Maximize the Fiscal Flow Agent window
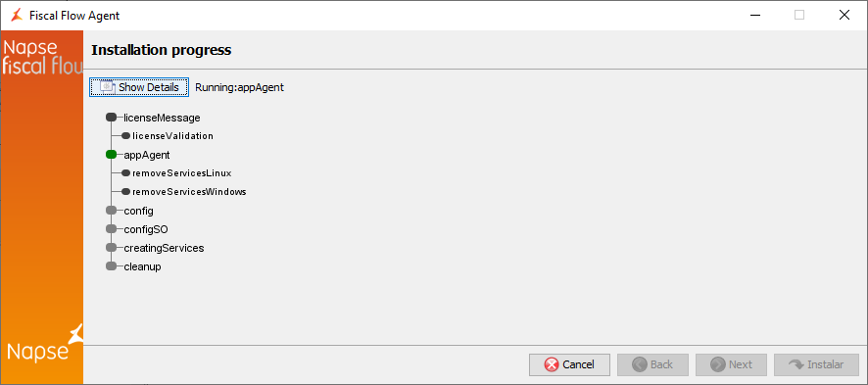This screenshot has height=385, width=868. coord(798,16)
